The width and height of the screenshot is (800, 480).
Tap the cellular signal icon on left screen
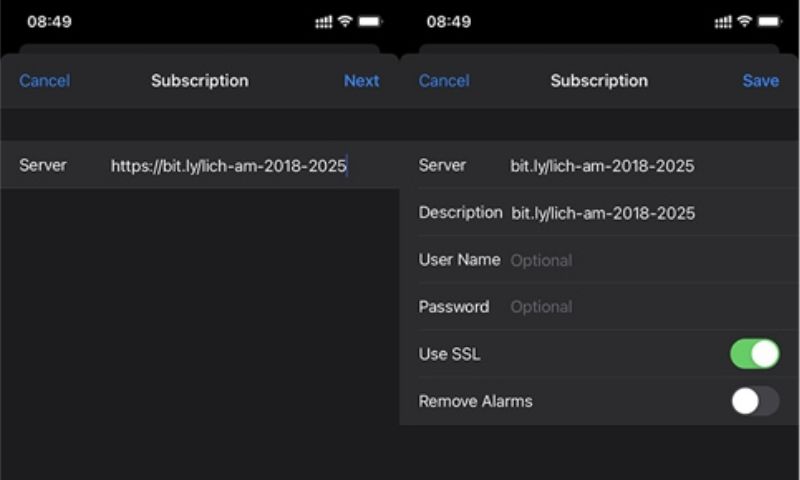point(323,22)
